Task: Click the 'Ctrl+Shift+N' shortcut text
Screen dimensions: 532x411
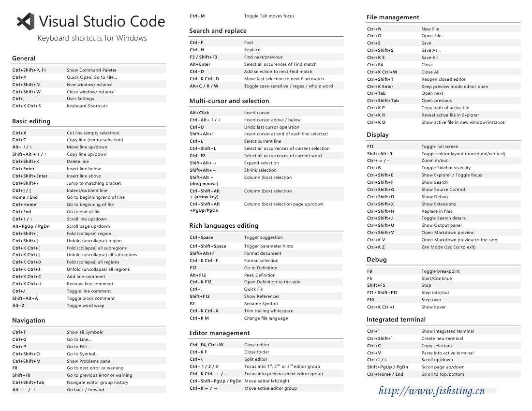Action: pyautogui.click(x=26, y=85)
